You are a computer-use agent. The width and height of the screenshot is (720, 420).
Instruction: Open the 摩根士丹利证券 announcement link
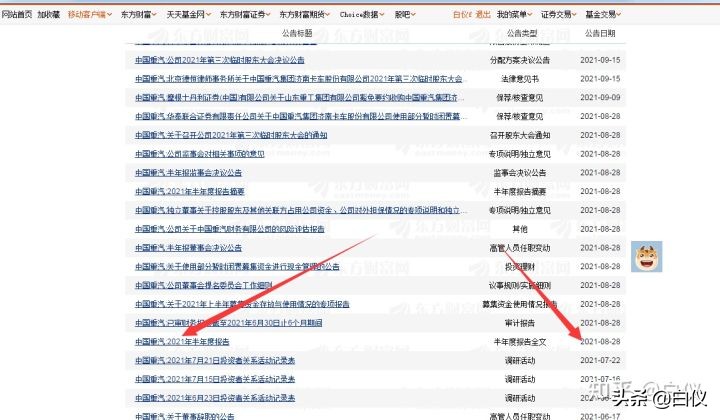click(x=299, y=98)
